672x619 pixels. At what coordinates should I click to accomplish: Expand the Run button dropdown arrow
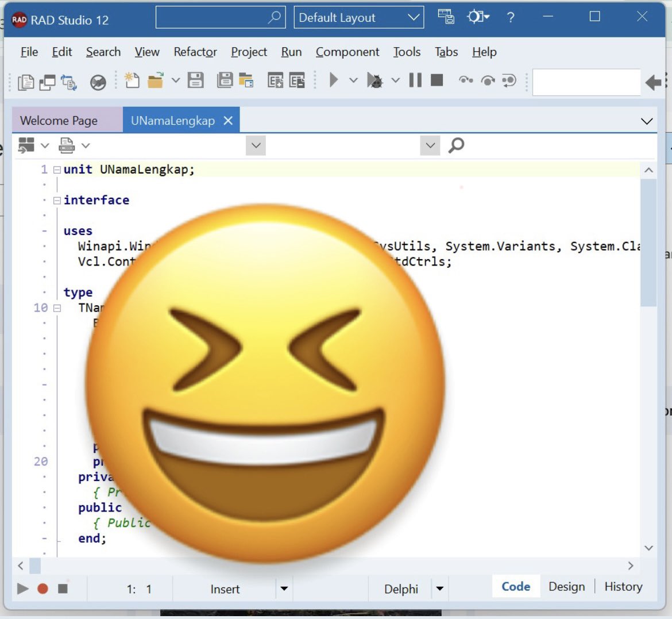pos(353,80)
